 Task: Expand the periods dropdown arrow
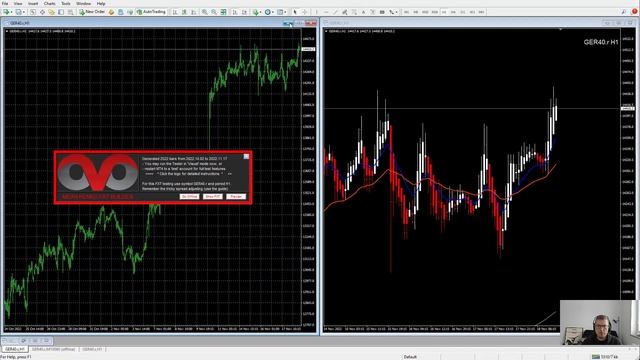pyautogui.click(x=273, y=12)
